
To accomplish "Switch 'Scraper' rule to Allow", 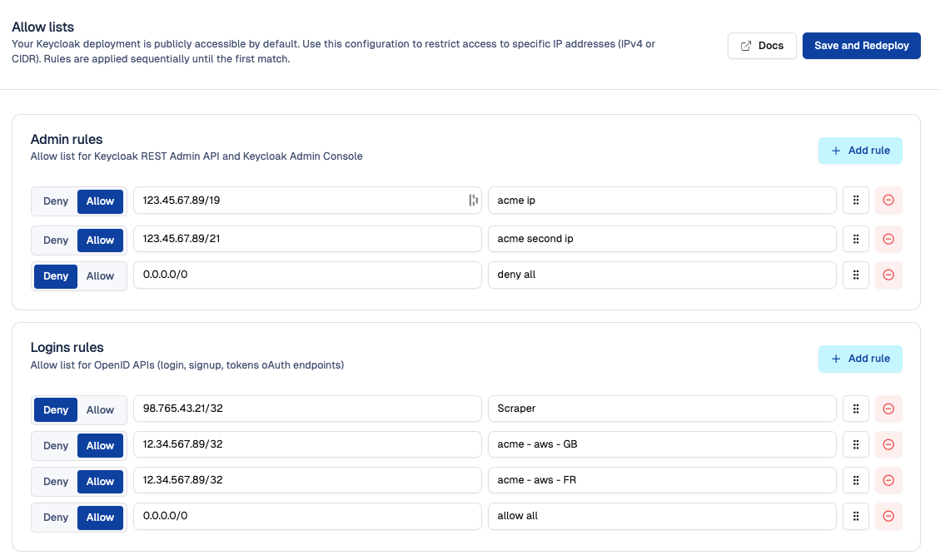I will (x=101, y=410).
